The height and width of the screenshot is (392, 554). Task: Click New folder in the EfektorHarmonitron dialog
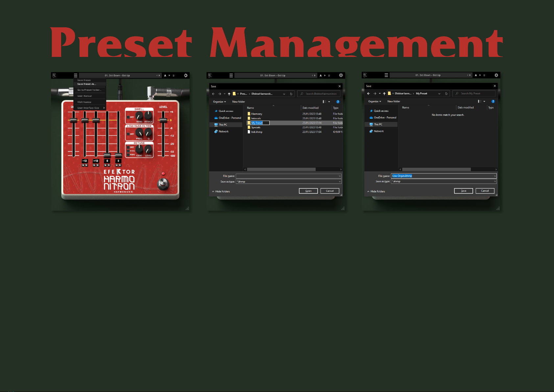(239, 102)
